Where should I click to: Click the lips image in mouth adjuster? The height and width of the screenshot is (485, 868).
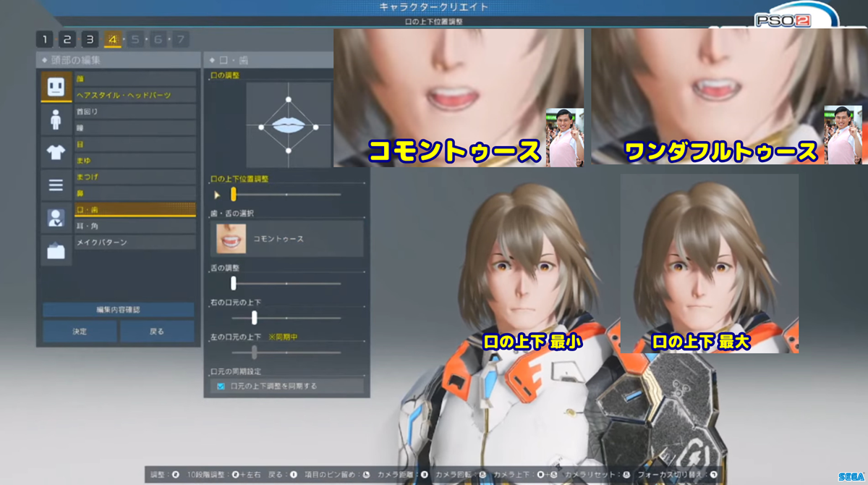(289, 125)
